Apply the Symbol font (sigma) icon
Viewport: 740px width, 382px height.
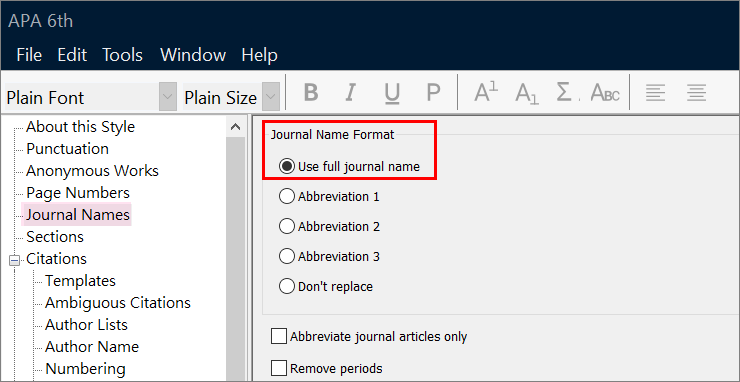(x=565, y=93)
